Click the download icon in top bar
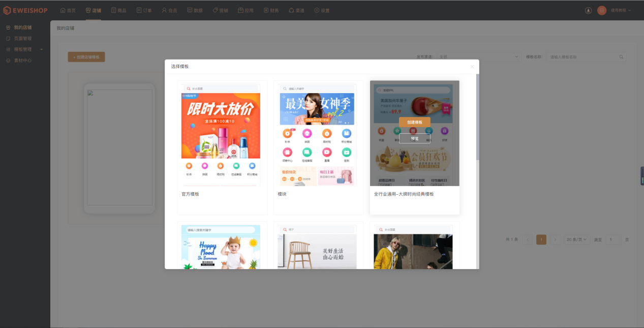This screenshot has width=644, height=328. point(588,10)
